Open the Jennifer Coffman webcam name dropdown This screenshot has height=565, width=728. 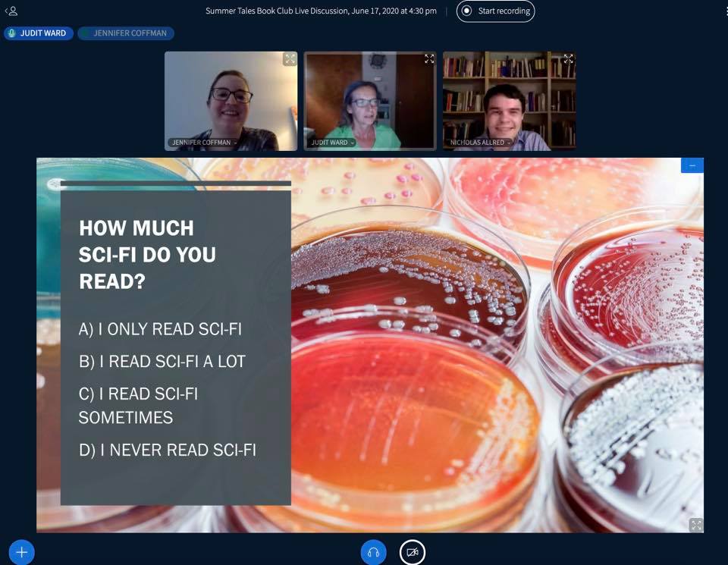pos(204,142)
